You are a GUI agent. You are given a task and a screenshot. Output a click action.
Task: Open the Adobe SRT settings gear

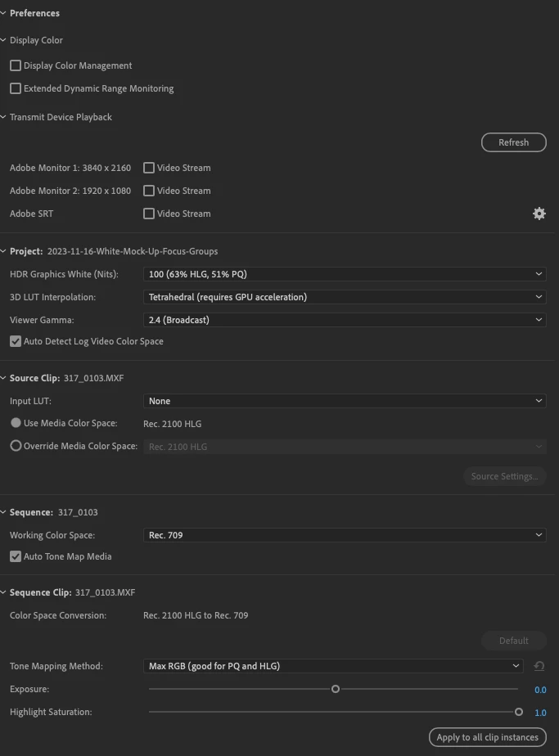click(x=539, y=214)
